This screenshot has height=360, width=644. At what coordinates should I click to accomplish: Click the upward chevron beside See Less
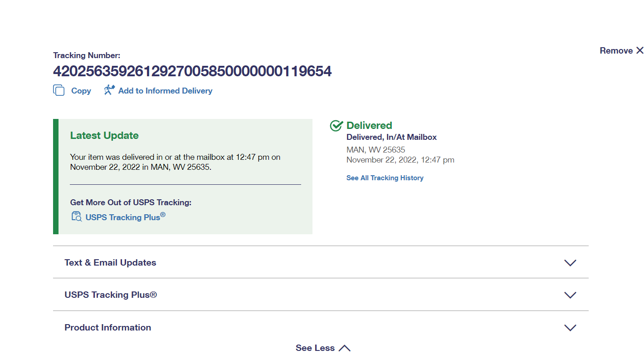(x=345, y=348)
